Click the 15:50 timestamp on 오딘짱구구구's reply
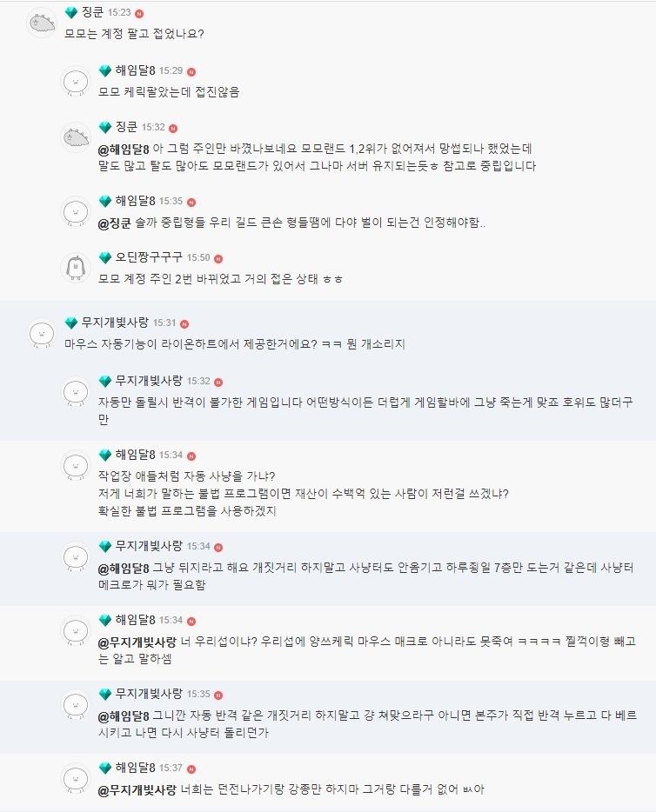This screenshot has height=812, width=656. (198, 258)
